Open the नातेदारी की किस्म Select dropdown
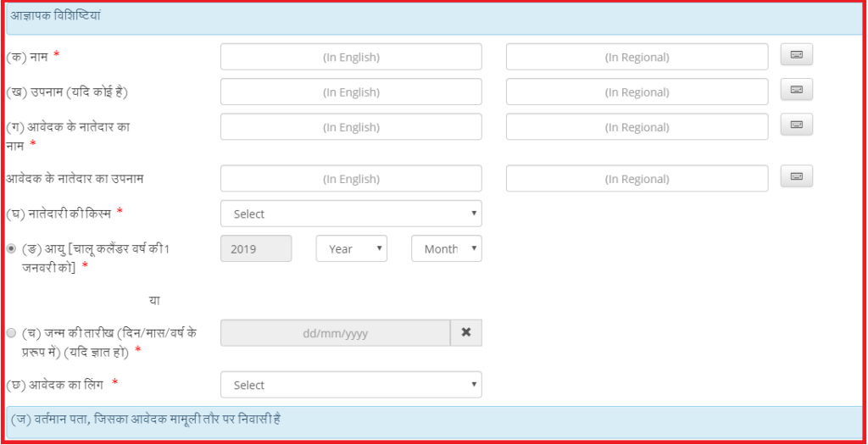 351,214
